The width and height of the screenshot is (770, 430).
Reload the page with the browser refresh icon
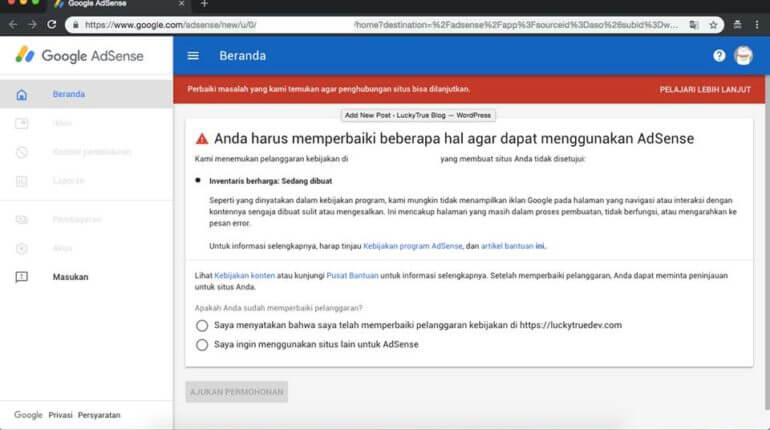pyautogui.click(x=53, y=24)
